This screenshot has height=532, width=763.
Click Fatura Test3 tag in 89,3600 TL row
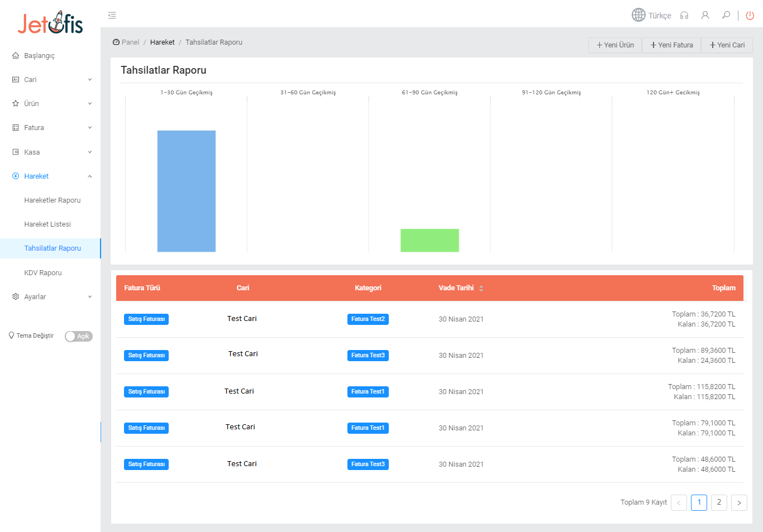point(368,356)
